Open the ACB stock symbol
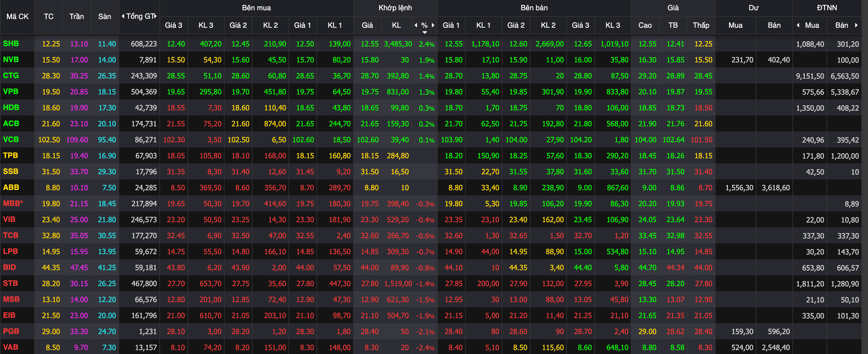The height and width of the screenshot is (354, 868). pos(11,123)
